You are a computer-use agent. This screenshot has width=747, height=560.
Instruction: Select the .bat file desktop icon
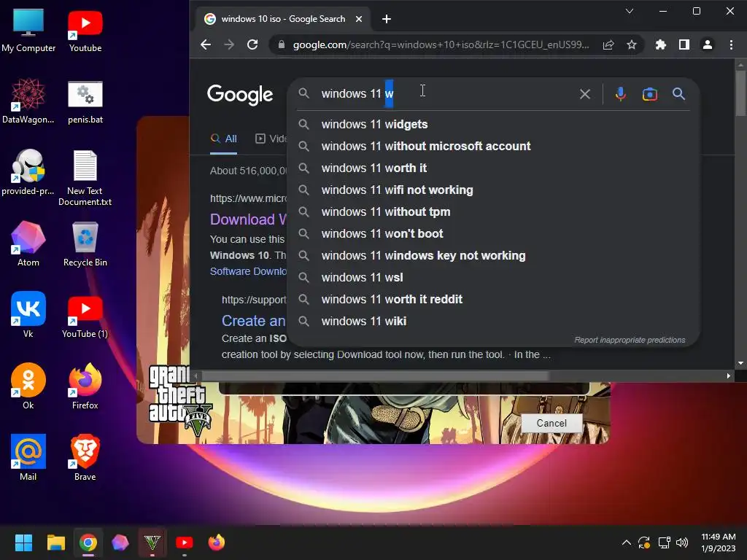point(85,101)
